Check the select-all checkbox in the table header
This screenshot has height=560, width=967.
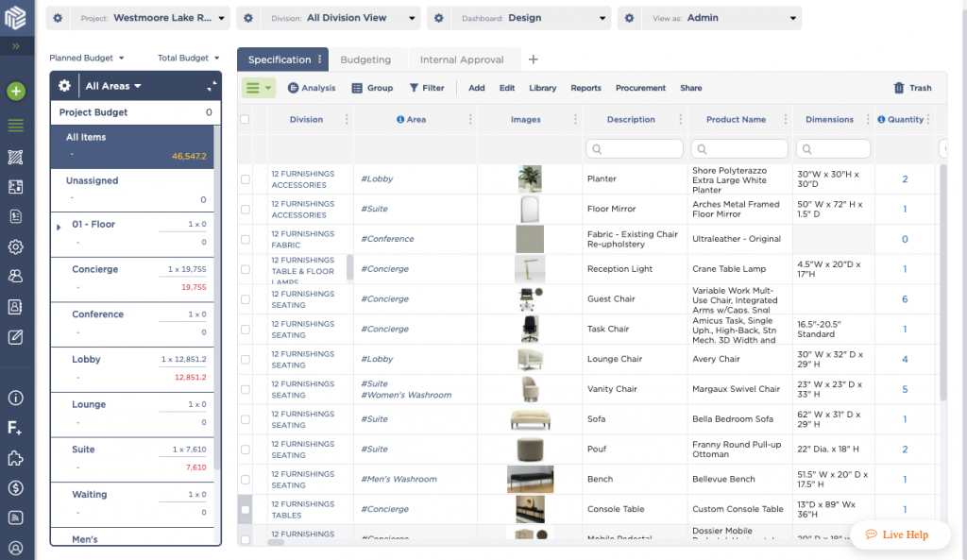coord(244,119)
